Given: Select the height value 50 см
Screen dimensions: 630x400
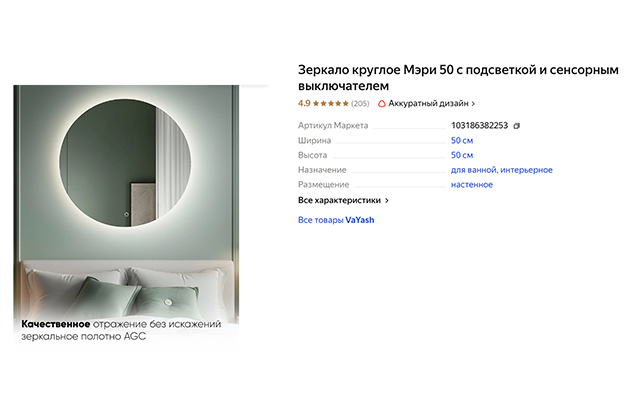Looking at the screenshot, I should coord(462,155).
